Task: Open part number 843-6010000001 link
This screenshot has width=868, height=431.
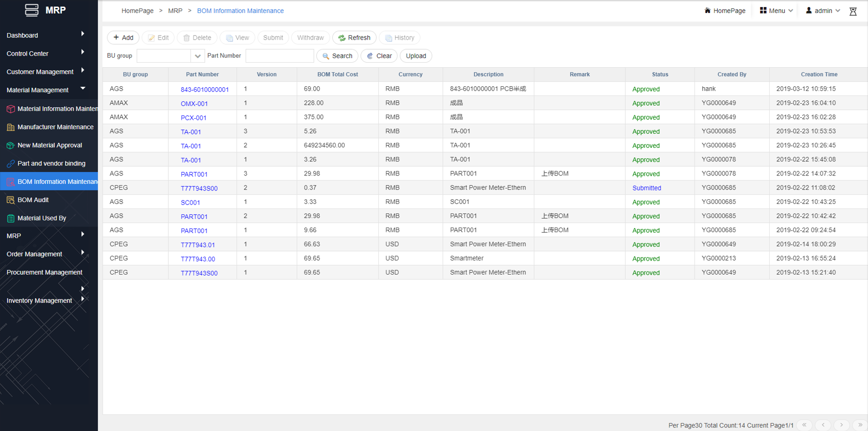Action: coord(204,89)
